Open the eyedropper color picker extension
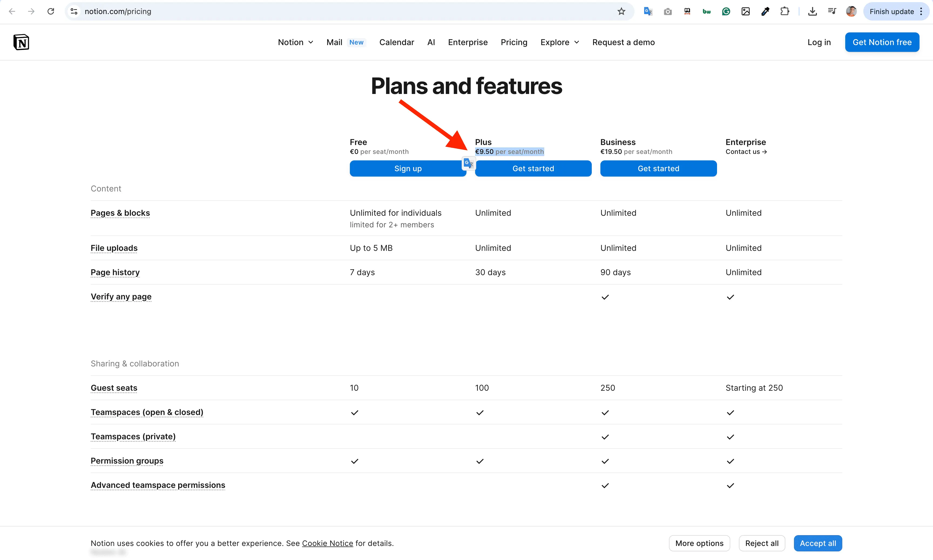The image size is (933, 560). coord(765,11)
